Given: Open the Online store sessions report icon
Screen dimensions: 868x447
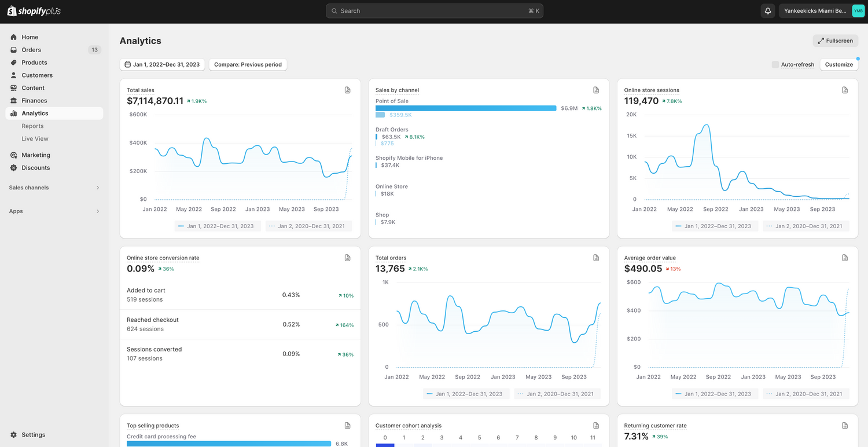Looking at the screenshot, I should coord(845,90).
